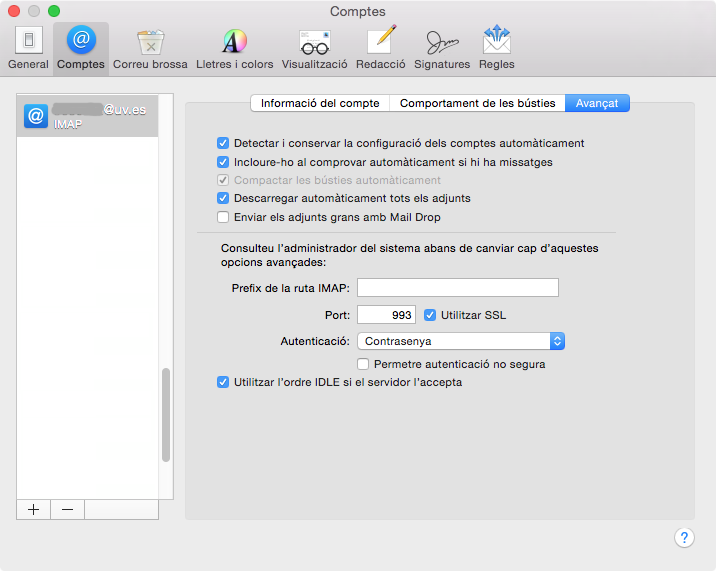Click the green zoom window button
716x571 pixels.
pyautogui.click(x=54, y=11)
